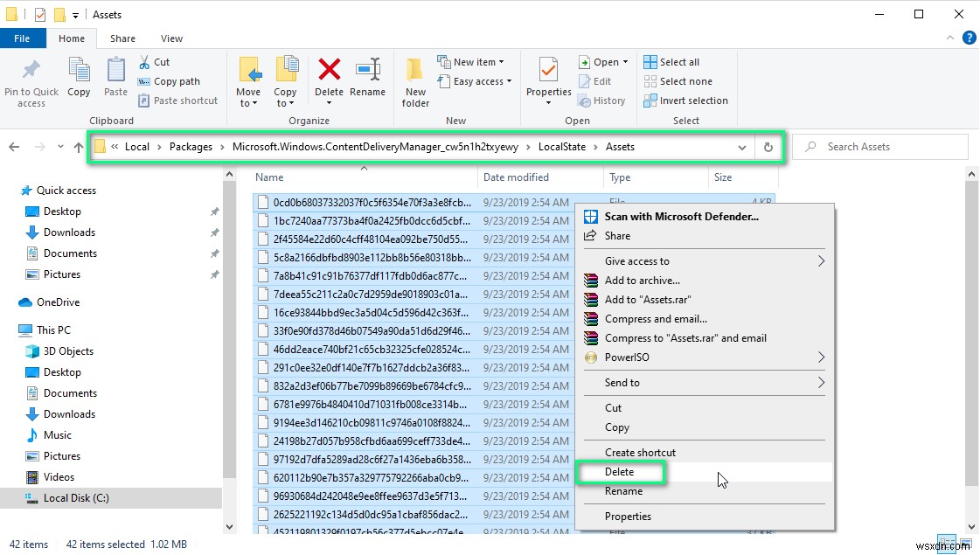This screenshot has width=980, height=555.
Task: Click the Search Assets field
Action: (880, 147)
